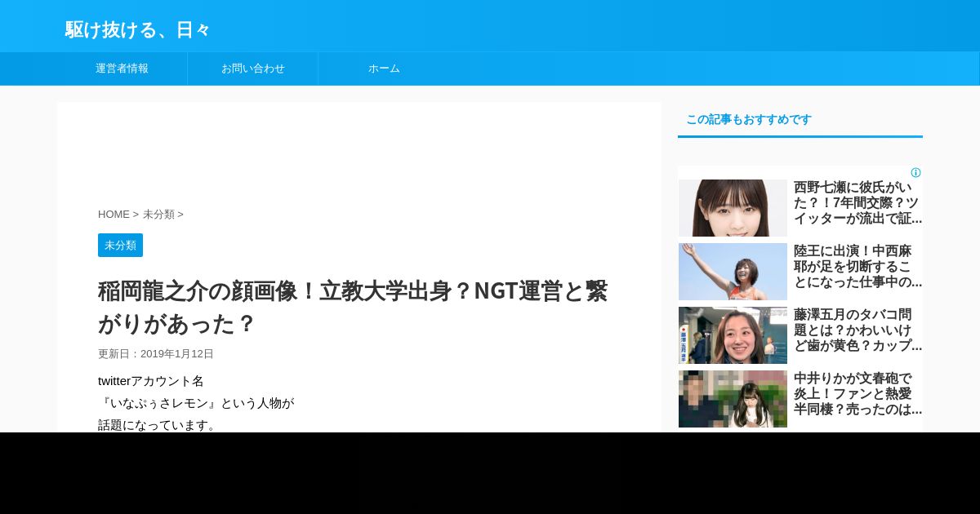
Task: Click the 更新日：2019年1月12日 date text
Action: (x=156, y=354)
